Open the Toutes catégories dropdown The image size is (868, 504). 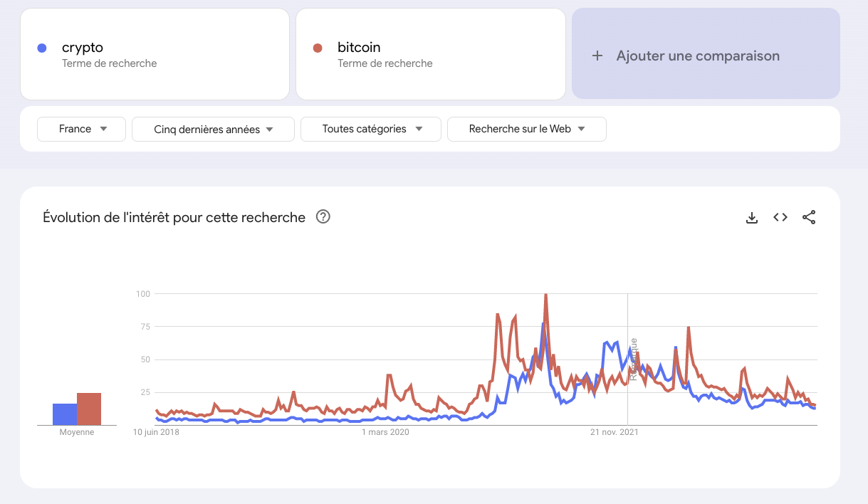coord(370,129)
